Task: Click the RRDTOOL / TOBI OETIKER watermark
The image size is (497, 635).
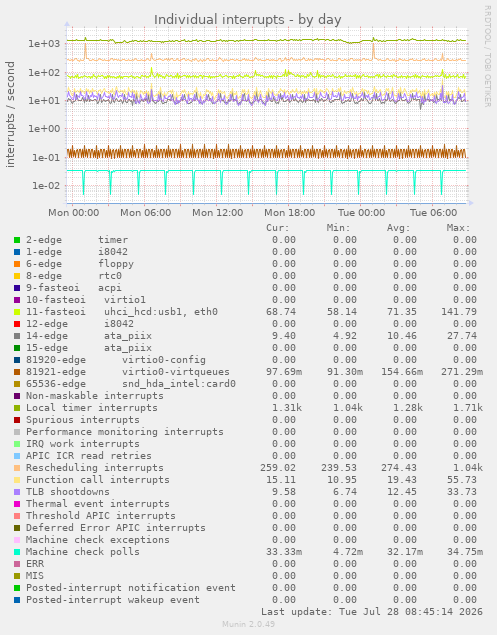Action: [x=487, y=56]
